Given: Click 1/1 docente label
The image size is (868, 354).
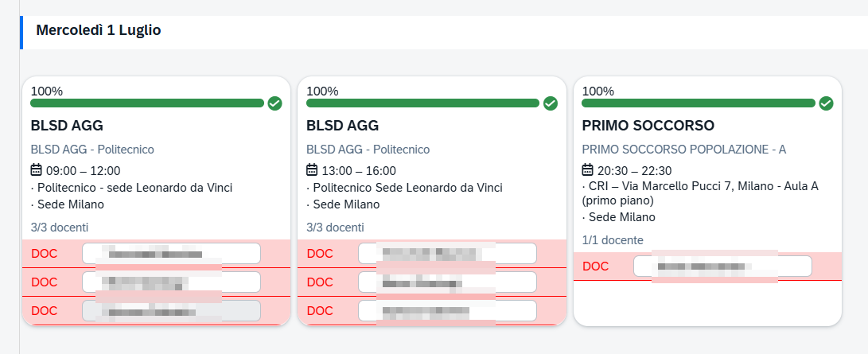Looking at the screenshot, I should point(613,240).
